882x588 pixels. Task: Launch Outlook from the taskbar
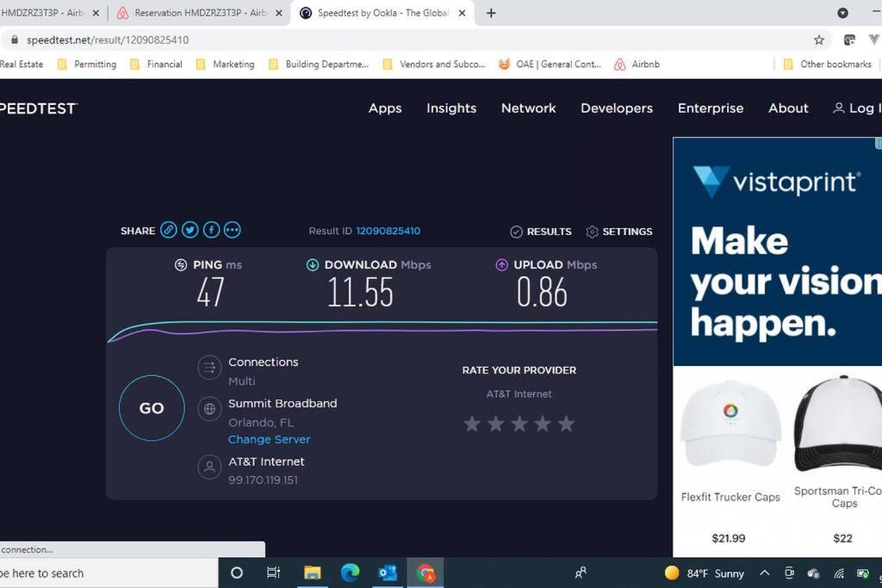click(x=388, y=573)
